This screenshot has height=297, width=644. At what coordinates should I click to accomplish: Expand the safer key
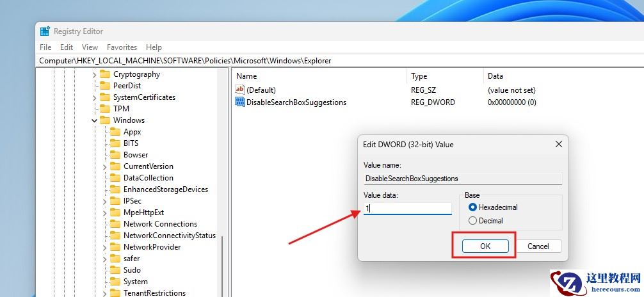(105, 259)
